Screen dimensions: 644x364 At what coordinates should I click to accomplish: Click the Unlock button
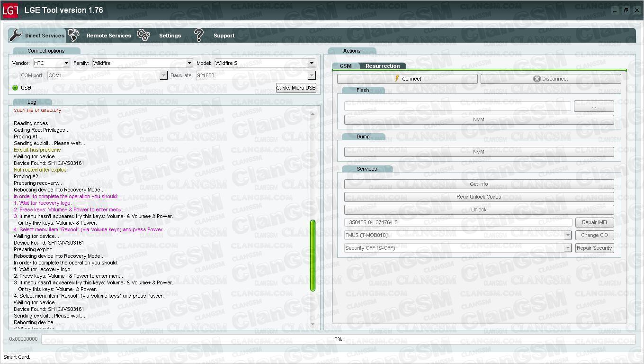479,209
